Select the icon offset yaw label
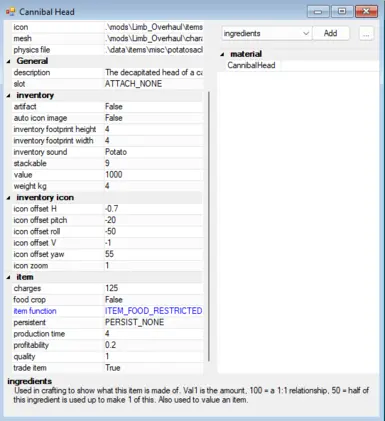This screenshot has width=385, height=421. tap(39, 254)
